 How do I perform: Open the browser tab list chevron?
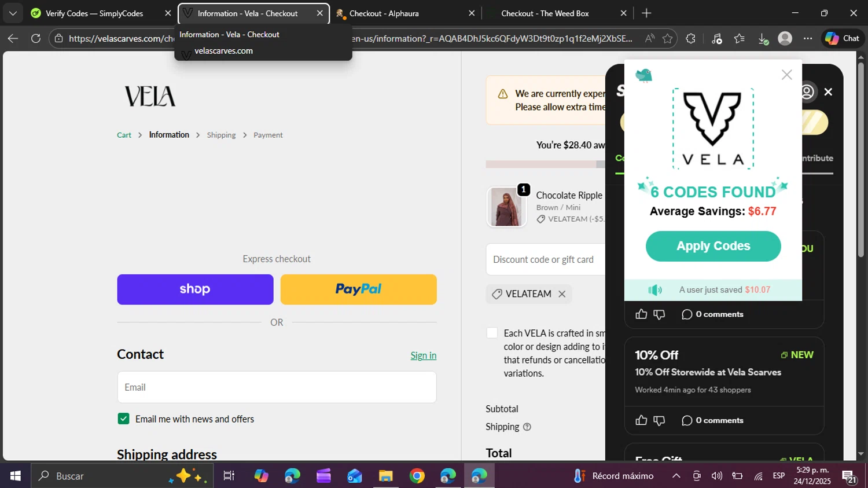point(13,13)
